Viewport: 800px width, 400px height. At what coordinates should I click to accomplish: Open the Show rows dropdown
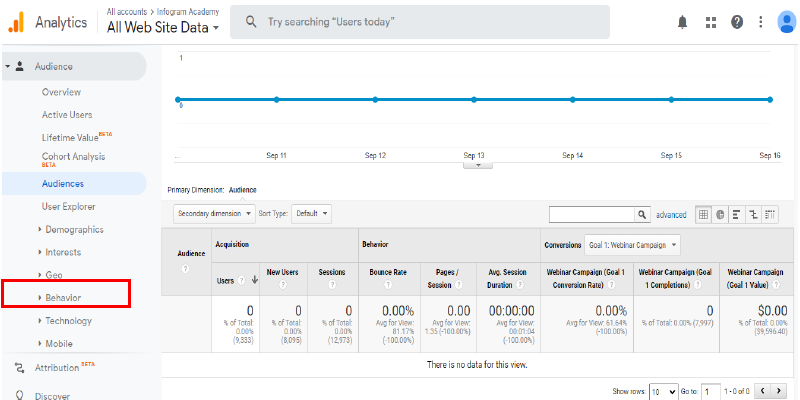pyautogui.click(x=663, y=391)
